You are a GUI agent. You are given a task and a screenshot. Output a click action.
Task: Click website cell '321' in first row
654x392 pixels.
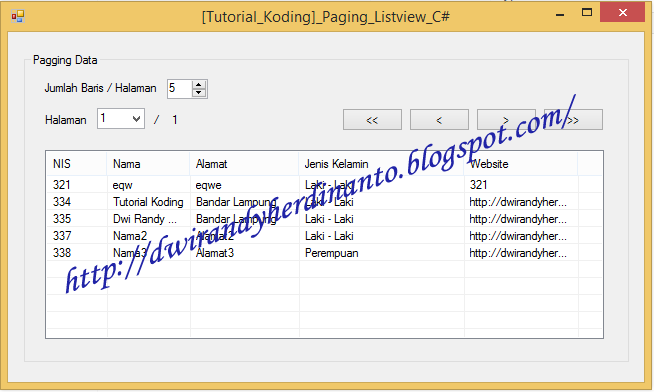click(x=478, y=185)
